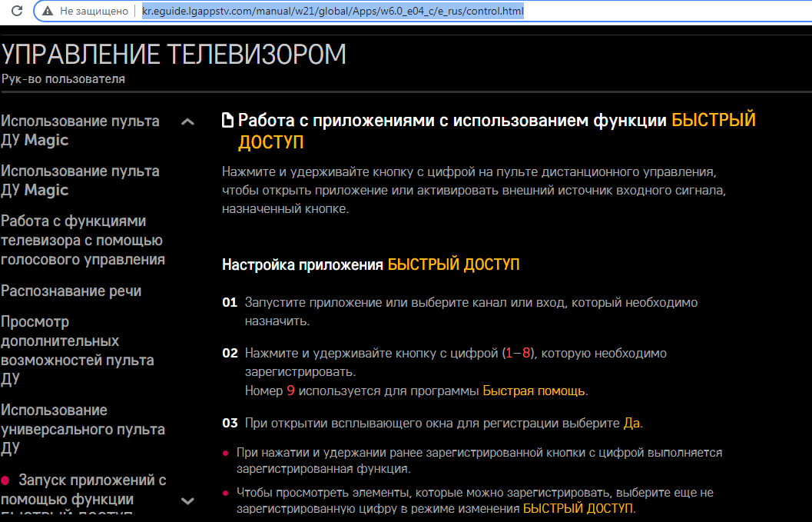Click the document icon beside the page heading
Viewport: 812px width, 522px height.
(227, 121)
